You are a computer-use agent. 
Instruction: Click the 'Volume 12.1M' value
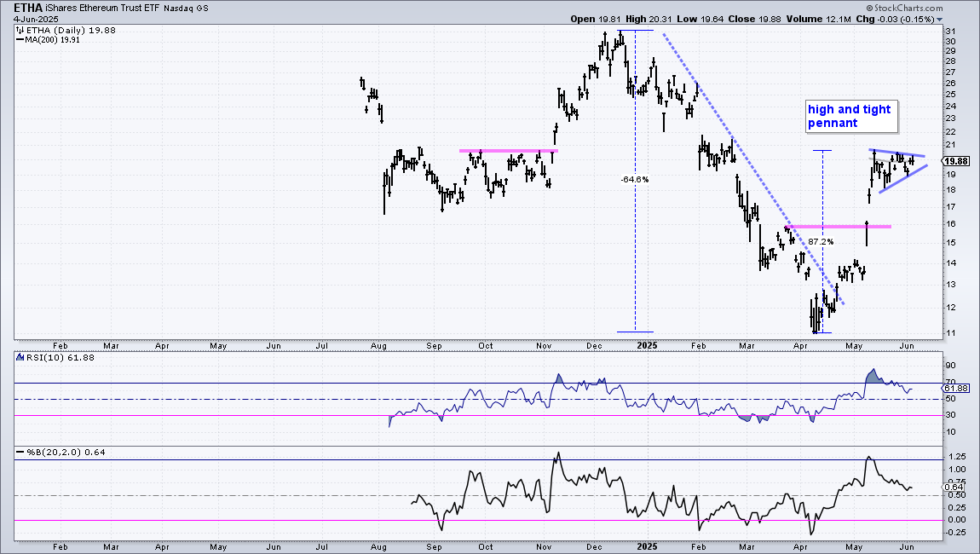819,19
